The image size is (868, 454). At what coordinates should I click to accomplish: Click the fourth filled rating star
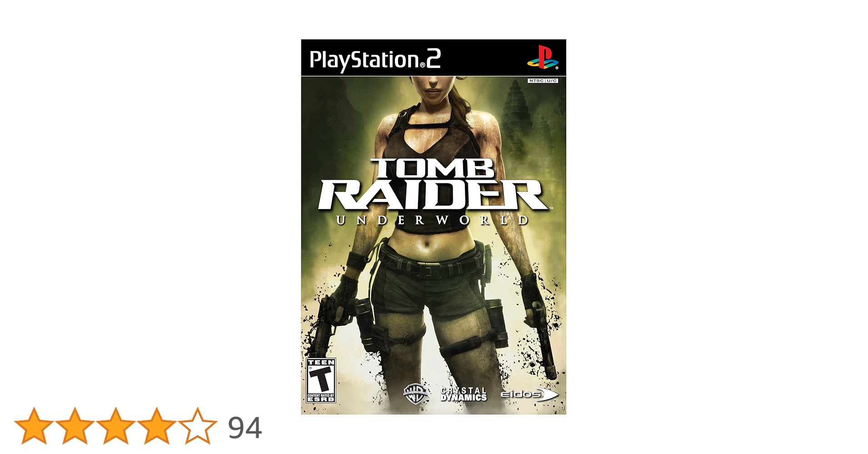[156, 426]
